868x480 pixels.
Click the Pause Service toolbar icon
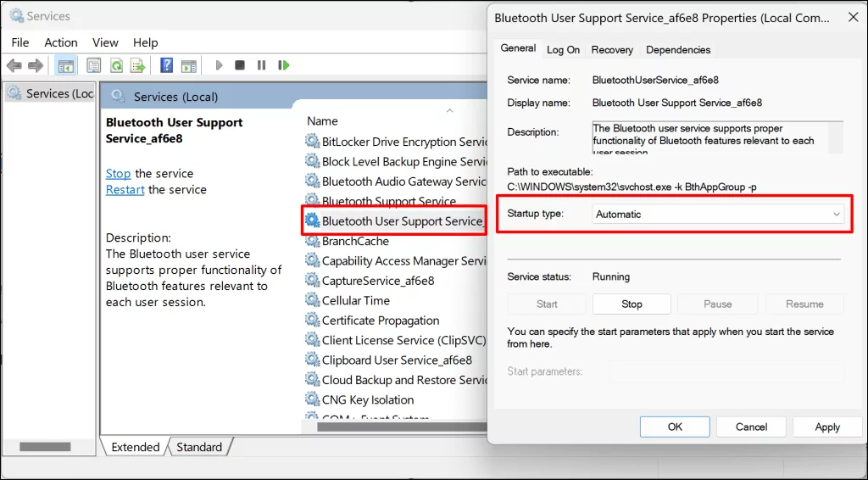[x=261, y=65]
